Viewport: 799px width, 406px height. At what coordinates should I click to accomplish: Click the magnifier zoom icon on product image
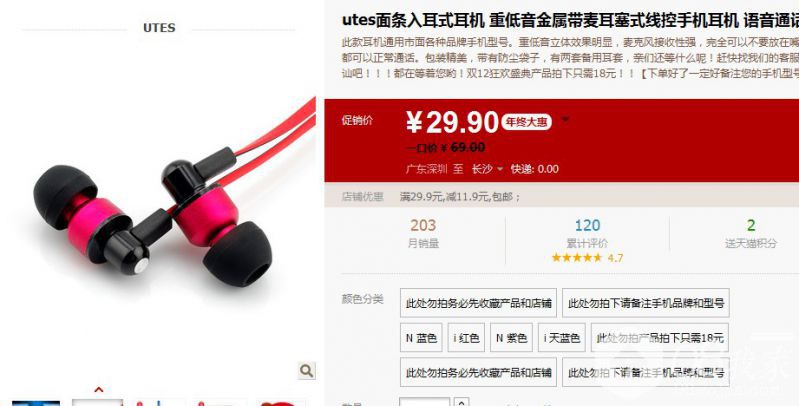[307, 370]
